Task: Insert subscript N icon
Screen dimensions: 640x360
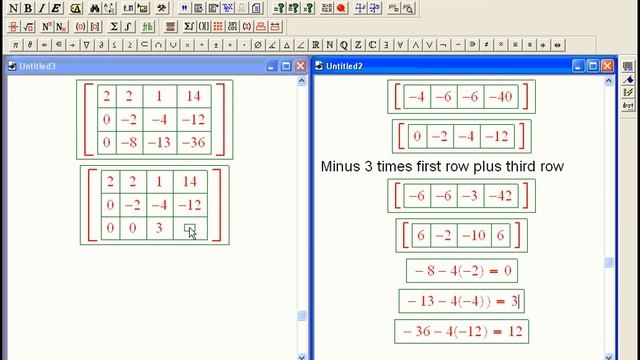Action: (x=61, y=27)
